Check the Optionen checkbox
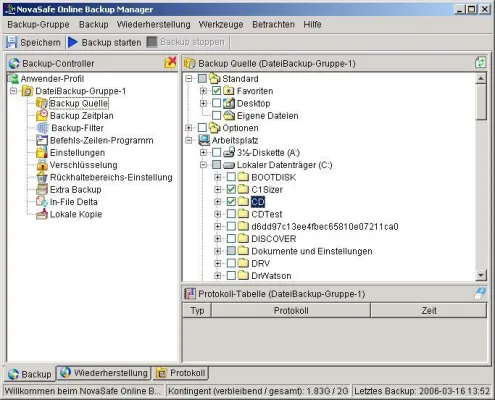 coord(202,128)
